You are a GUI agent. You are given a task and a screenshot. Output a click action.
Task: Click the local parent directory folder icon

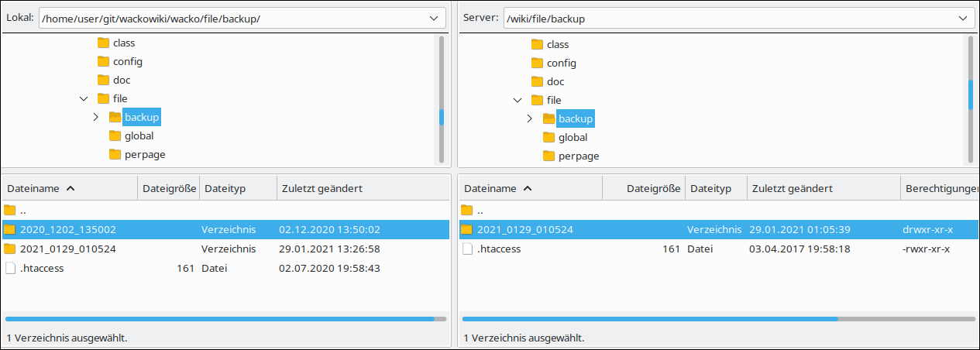[x=10, y=210]
